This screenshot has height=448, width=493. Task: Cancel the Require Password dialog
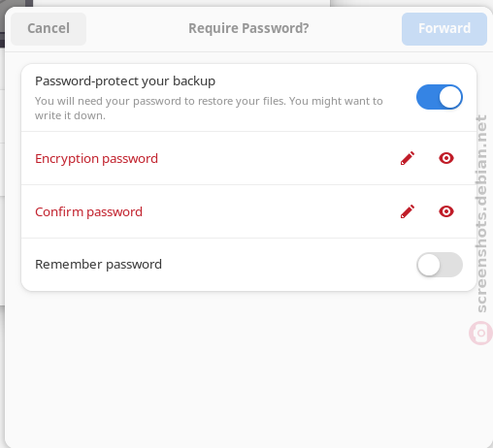coord(49,28)
